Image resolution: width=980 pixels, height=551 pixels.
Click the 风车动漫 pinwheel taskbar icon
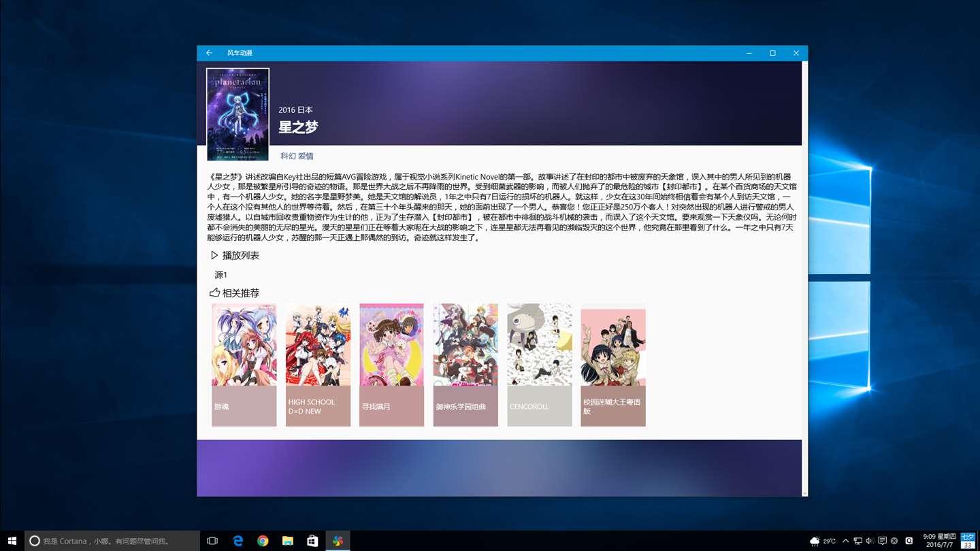(x=338, y=541)
